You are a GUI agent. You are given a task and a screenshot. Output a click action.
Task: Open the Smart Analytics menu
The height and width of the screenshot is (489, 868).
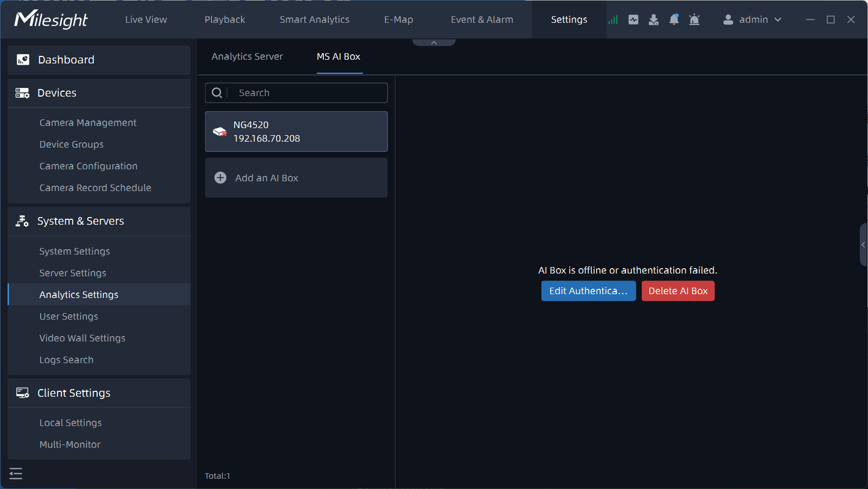point(315,20)
